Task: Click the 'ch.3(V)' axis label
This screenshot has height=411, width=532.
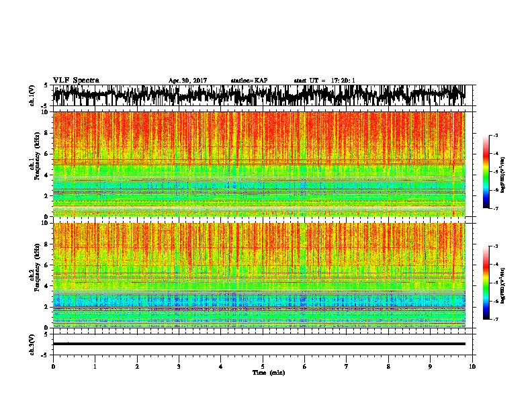Action: click(32, 345)
